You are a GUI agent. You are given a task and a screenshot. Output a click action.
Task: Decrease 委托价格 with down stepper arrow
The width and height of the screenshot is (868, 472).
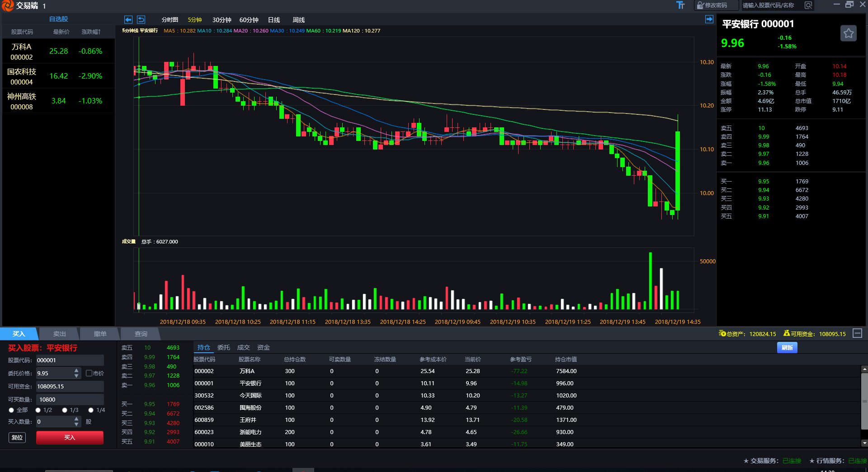76,376
